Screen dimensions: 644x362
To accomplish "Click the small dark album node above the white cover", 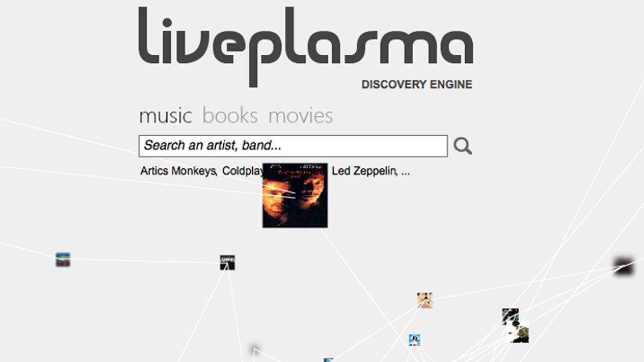I will pos(510,316).
